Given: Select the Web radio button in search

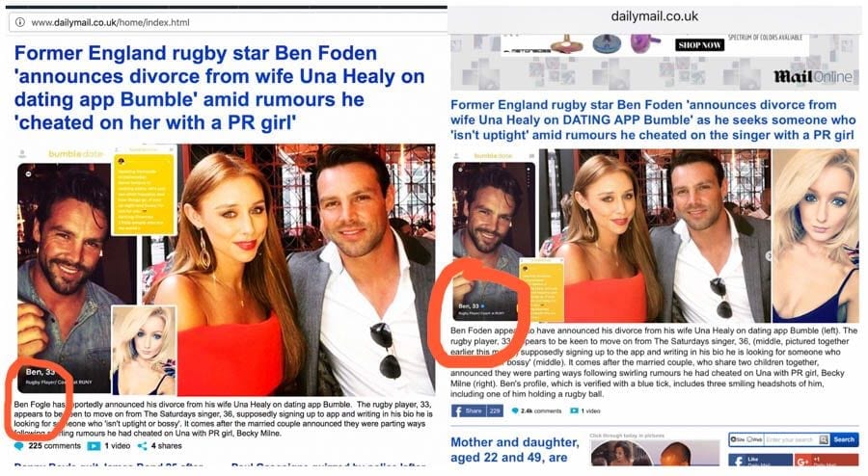Looking at the screenshot, I should click(750, 439).
